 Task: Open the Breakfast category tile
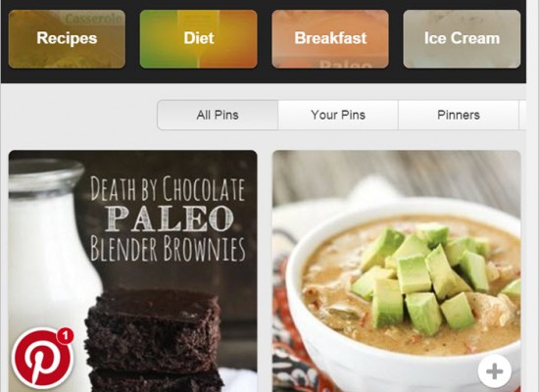pyautogui.click(x=330, y=39)
